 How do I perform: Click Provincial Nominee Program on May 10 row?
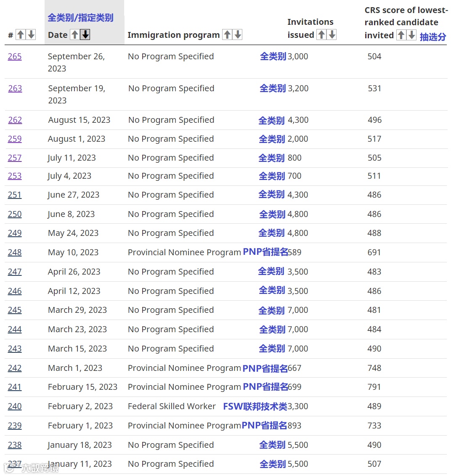184,253
